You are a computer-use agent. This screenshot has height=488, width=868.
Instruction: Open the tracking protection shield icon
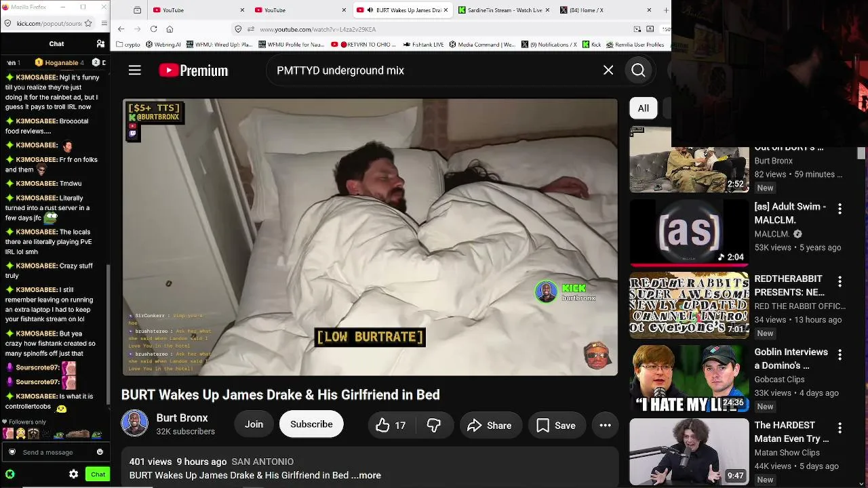(x=238, y=29)
